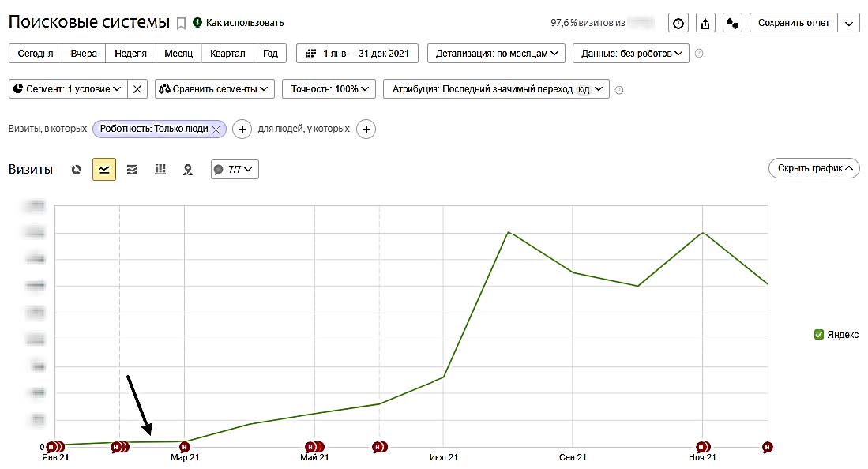Screen dimensions: 868x469
Task: Open report history clock icon
Action: point(678,23)
